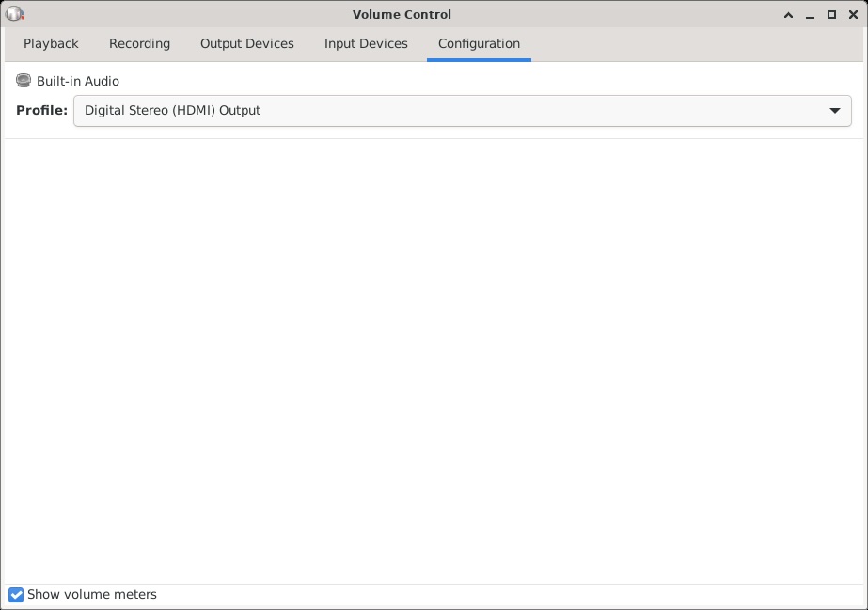The image size is (868, 610).
Task: Minimize the Volume Control window
Action: point(810,14)
